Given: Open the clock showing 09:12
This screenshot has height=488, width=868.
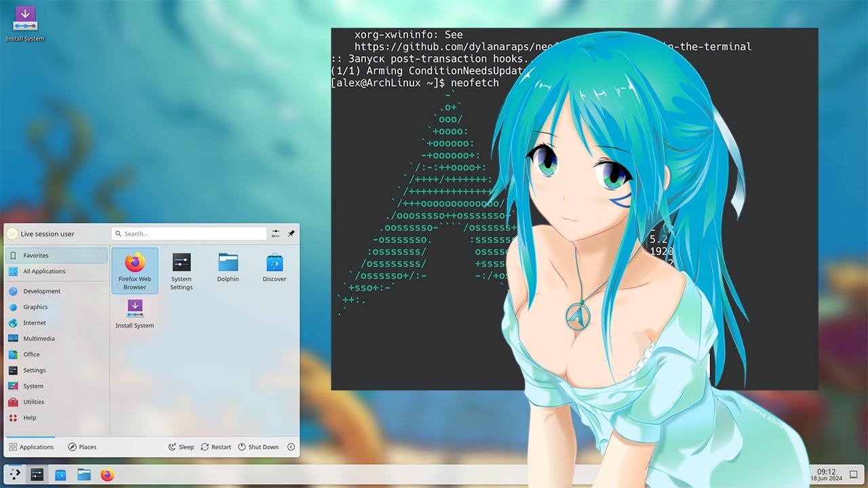Looking at the screenshot, I should click(826, 474).
